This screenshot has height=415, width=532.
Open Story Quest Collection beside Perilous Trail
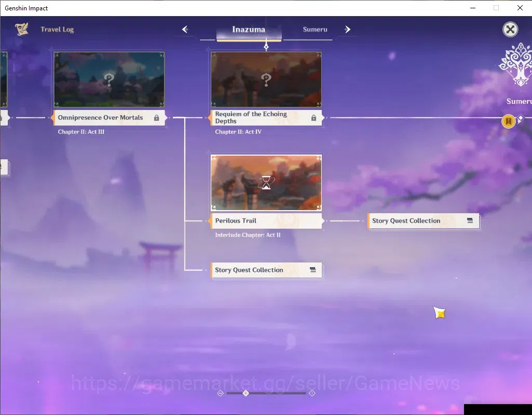click(424, 221)
